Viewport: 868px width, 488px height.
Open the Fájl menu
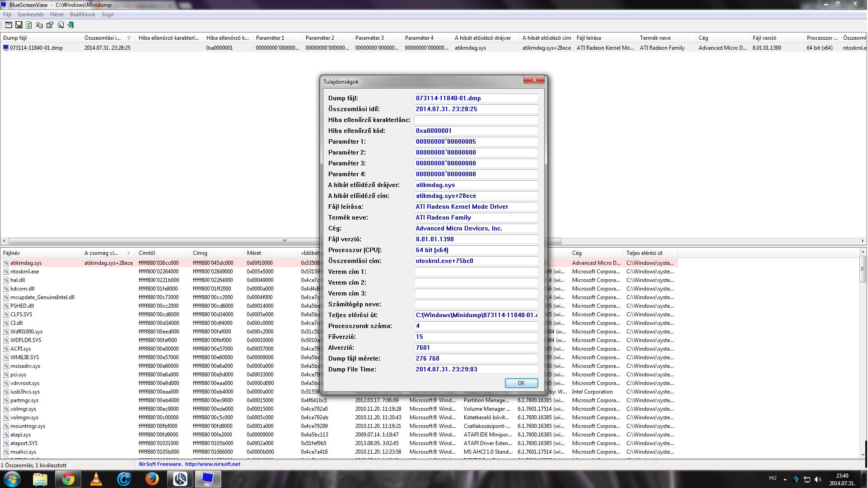[7, 14]
